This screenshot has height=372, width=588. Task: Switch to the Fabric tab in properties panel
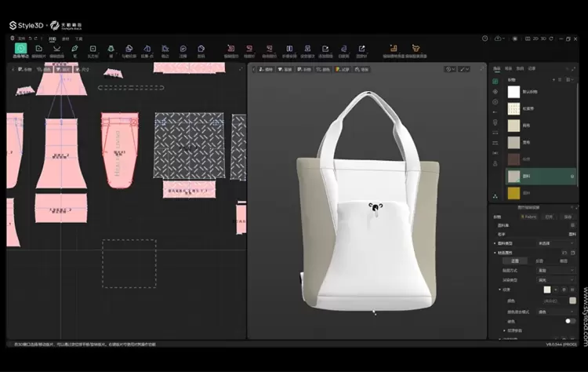[530, 217]
